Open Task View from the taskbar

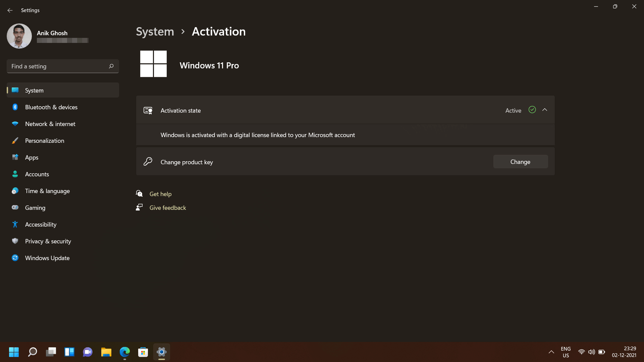(x=51, y=352)
